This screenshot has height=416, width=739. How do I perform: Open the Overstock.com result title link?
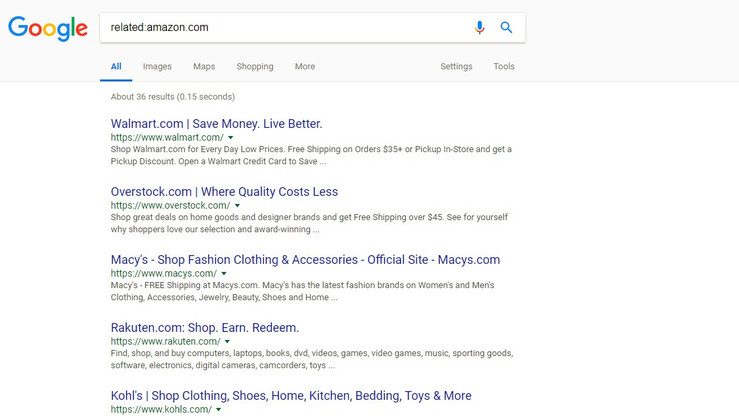click(x=224, y=192)
